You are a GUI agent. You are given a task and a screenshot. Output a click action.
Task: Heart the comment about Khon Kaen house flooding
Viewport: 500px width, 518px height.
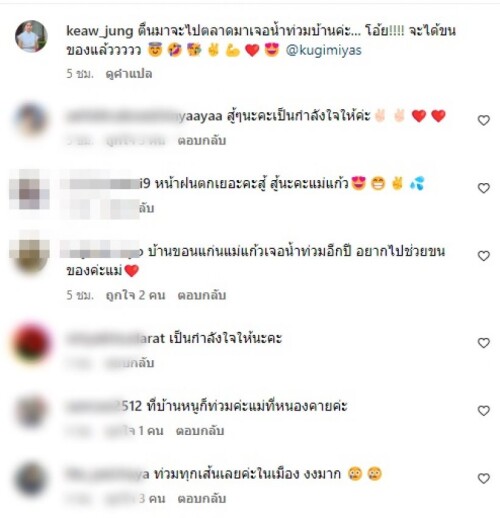(x=483, y=256)
